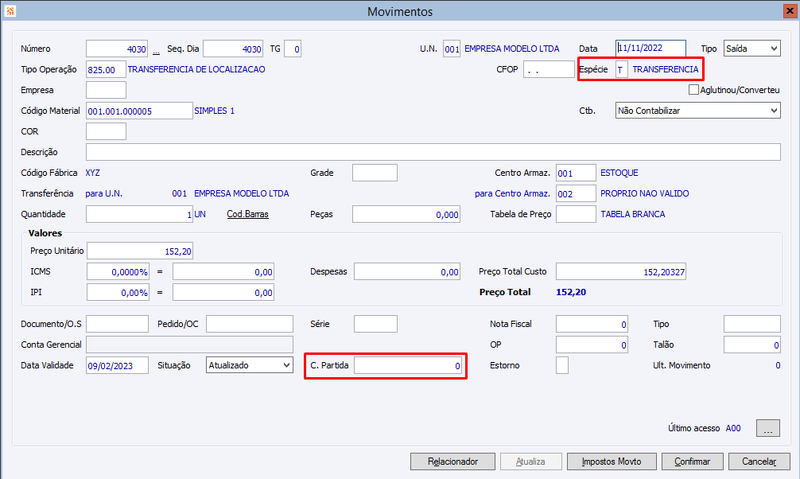The width and height of the screenshot is (800, 479).
Task: Click the IPI percentage field
Action: (x=118, y=292)
